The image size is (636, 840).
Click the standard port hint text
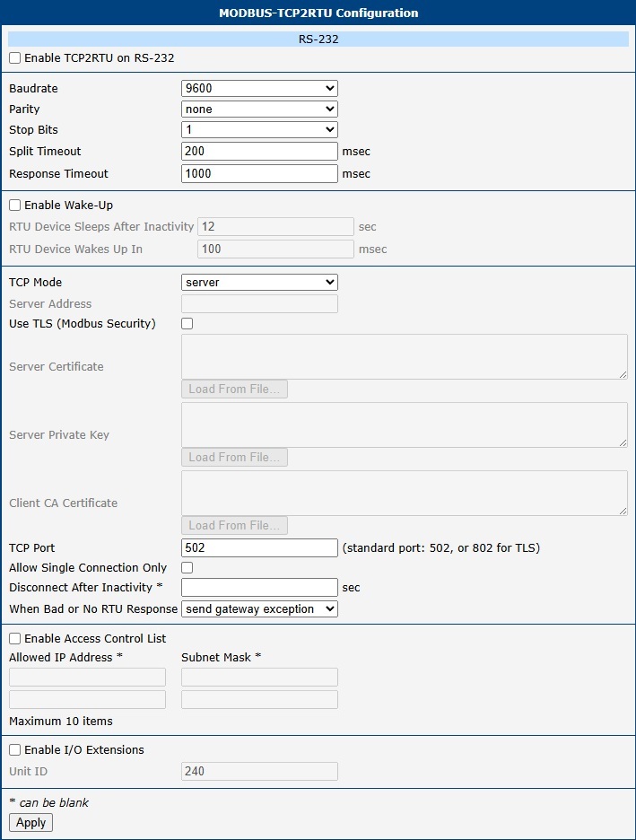441,547
